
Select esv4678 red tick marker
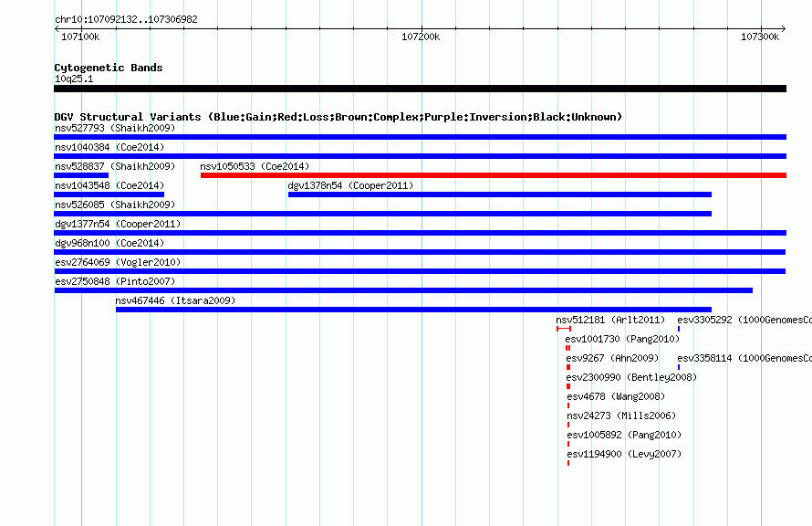pyautogui.click(x=568, y=405)
